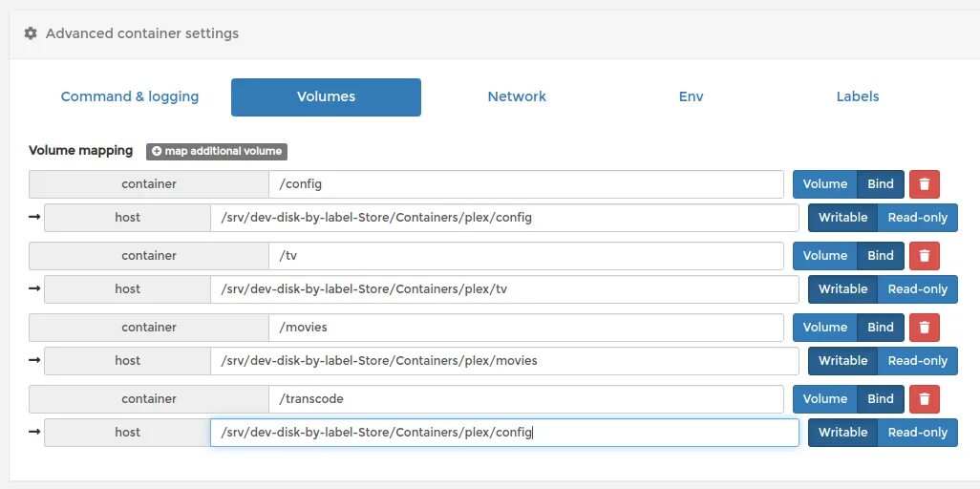Viewport: 980px width, 489px height.
Task: Switch to the Network tab
Action: pos(517,96)
